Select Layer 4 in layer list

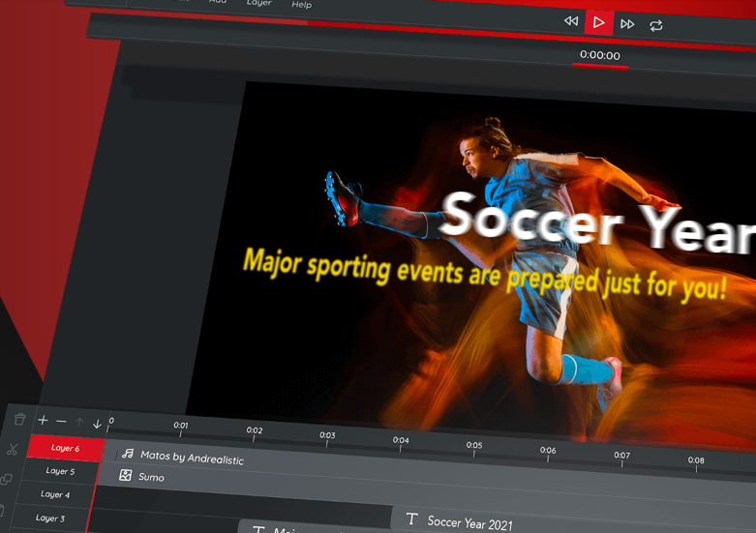(55, 494)
